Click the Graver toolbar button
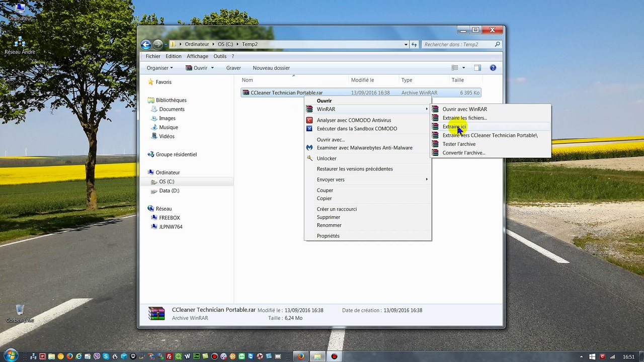 point(233,68)
